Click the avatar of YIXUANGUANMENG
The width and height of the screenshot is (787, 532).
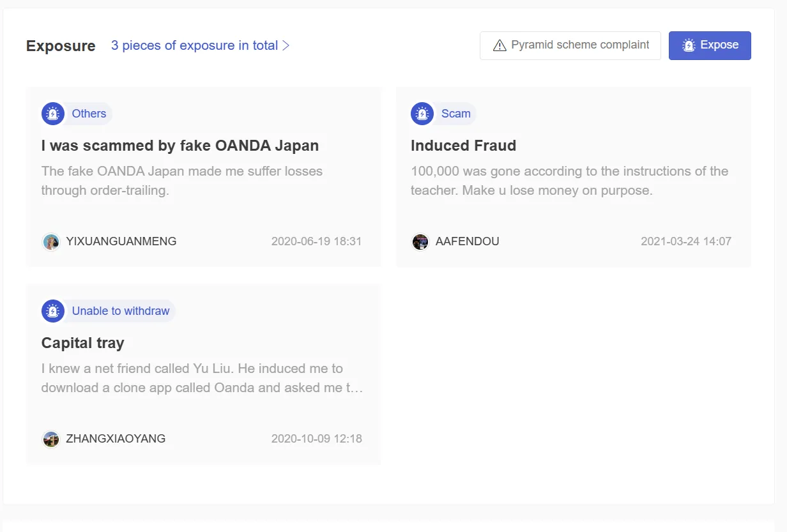(51, 242)
